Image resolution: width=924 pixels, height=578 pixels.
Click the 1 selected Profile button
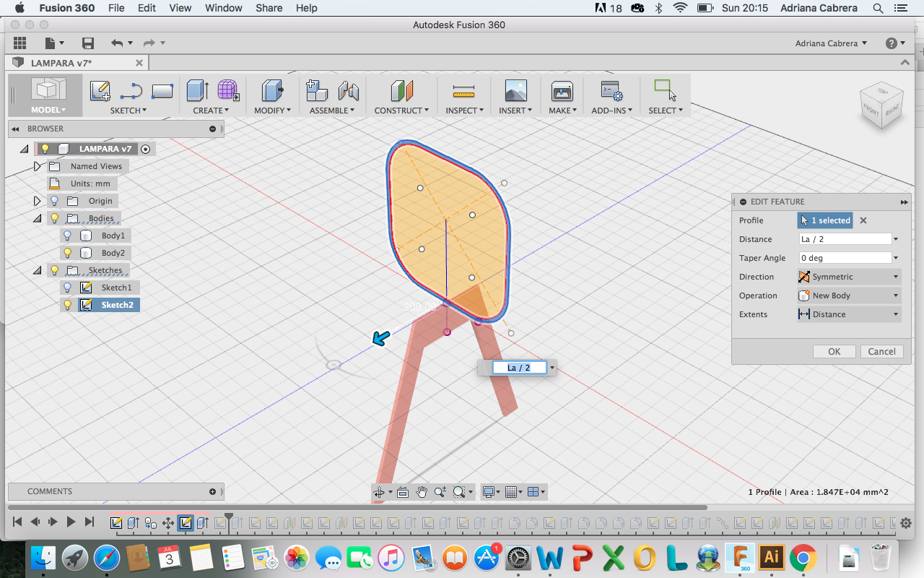pyautogui.click(x=825, y=220)
